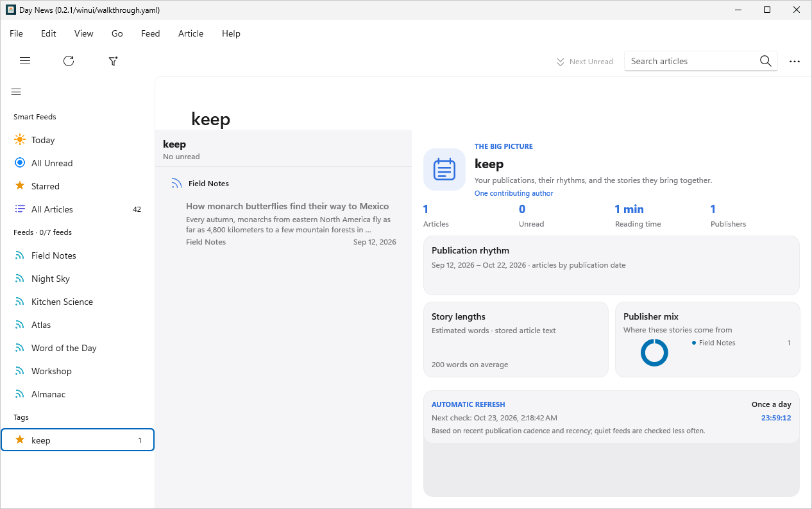Click the Field Notes legend entry
The image size is (812, 509).
714,343
